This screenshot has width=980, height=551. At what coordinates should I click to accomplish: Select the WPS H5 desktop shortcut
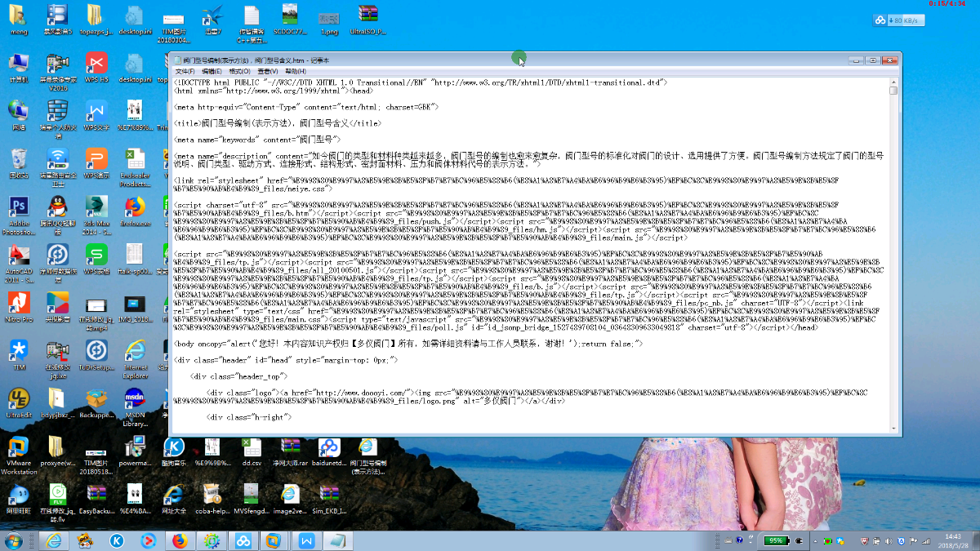tap(96, 69)
